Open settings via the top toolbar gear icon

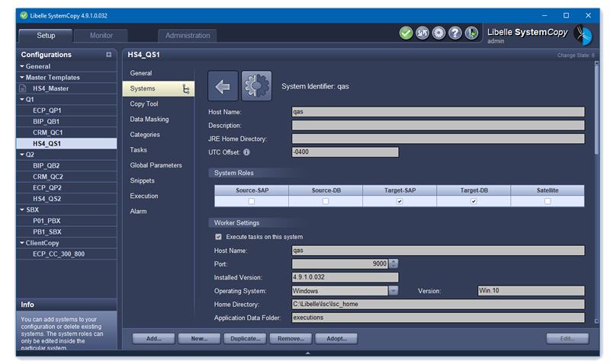point(438,34)
